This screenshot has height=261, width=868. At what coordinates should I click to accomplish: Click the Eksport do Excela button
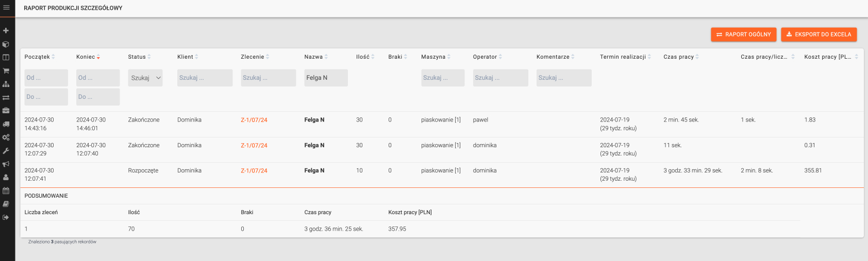point(819,34)
